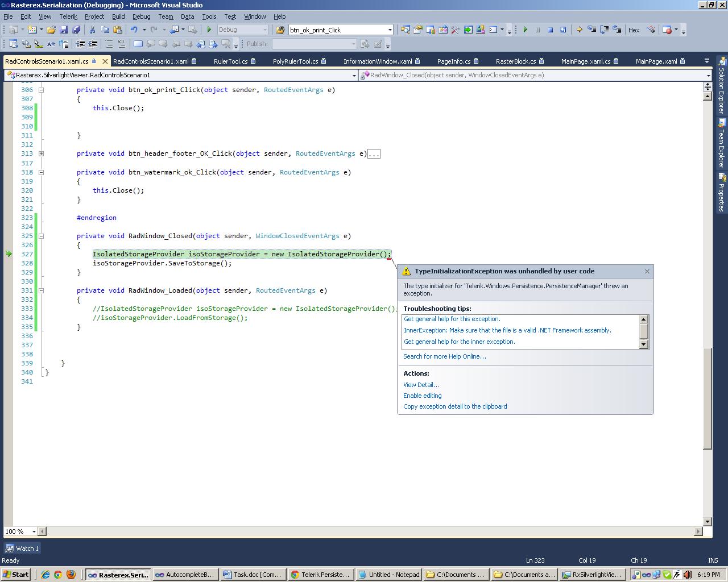Click the editor's vertical scrollbar thumb

click(708, 398)
